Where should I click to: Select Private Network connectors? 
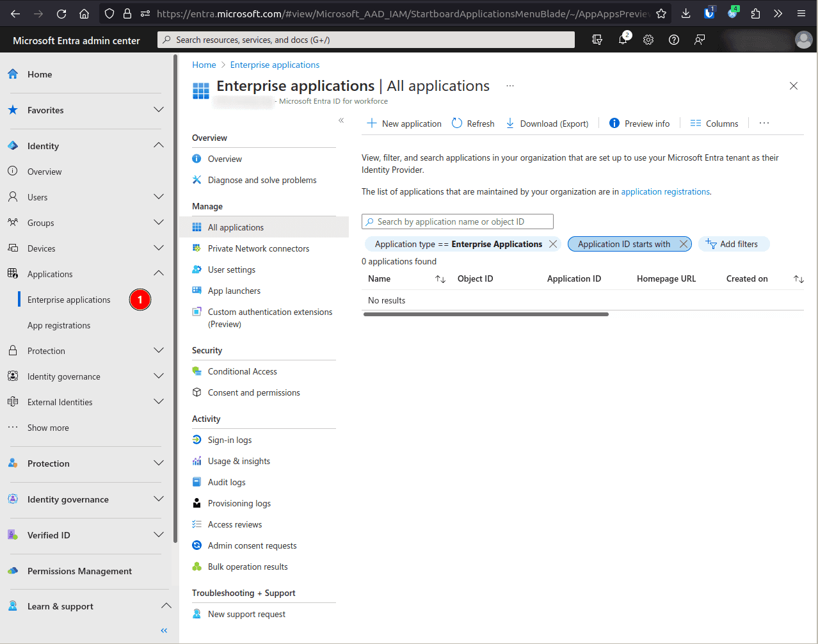pyautogui.click(x=259, y=248)
